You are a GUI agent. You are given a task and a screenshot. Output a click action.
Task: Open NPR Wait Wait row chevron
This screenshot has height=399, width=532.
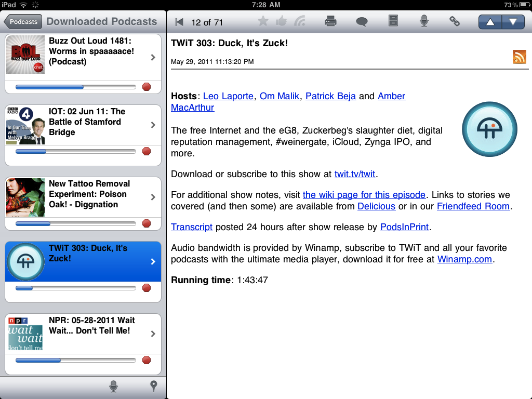(x=153, y=334)
